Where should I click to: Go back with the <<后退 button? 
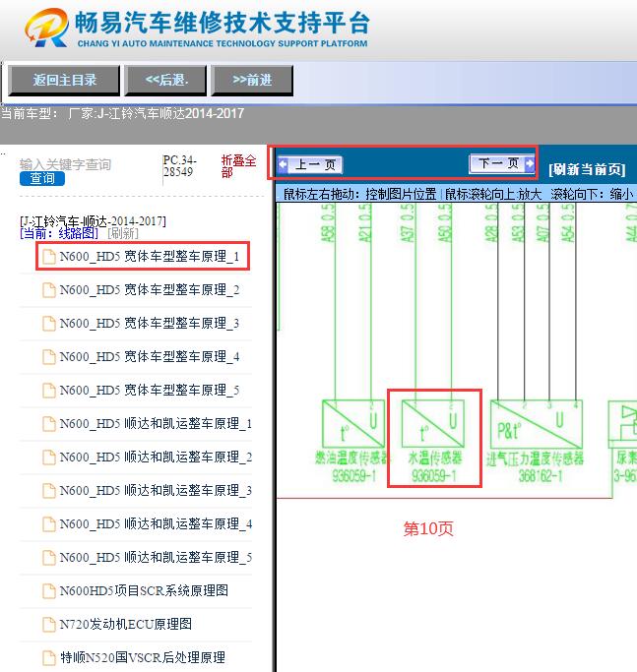[x=166, y=80]
